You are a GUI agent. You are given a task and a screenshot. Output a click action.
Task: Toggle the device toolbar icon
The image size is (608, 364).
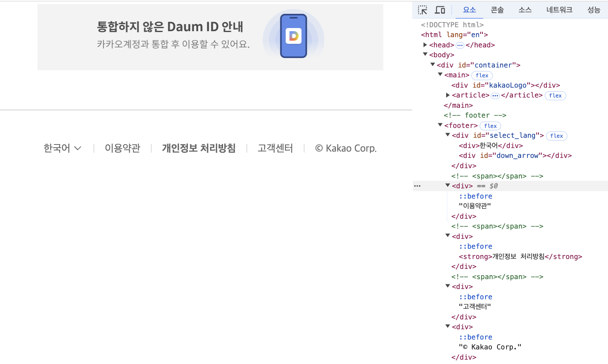(440, 10)
